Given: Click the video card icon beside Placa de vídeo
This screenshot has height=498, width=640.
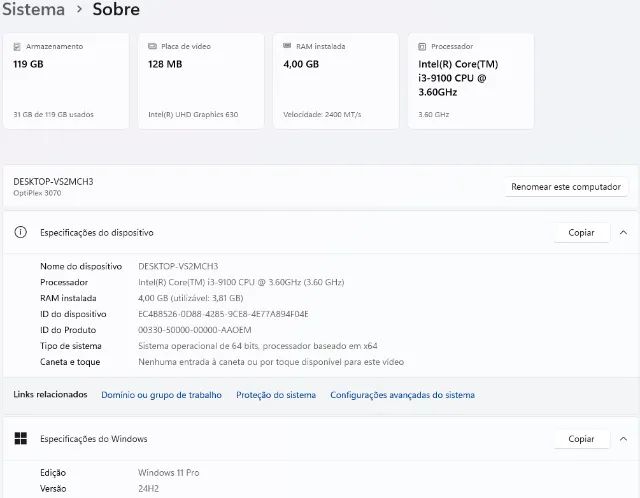Looking at the screenshot, I should (x=152, y=46).
